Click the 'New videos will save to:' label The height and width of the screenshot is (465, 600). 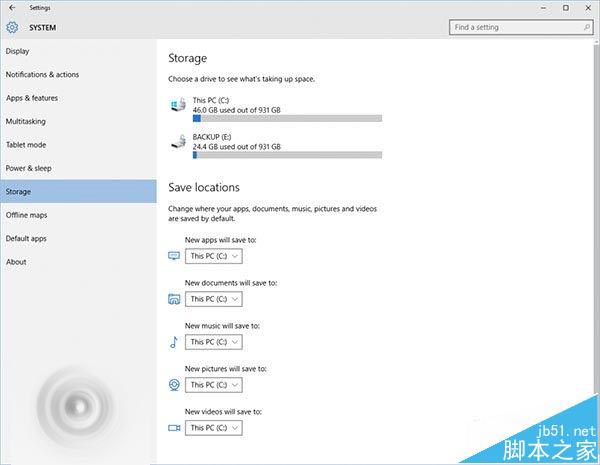pos(223,411)
